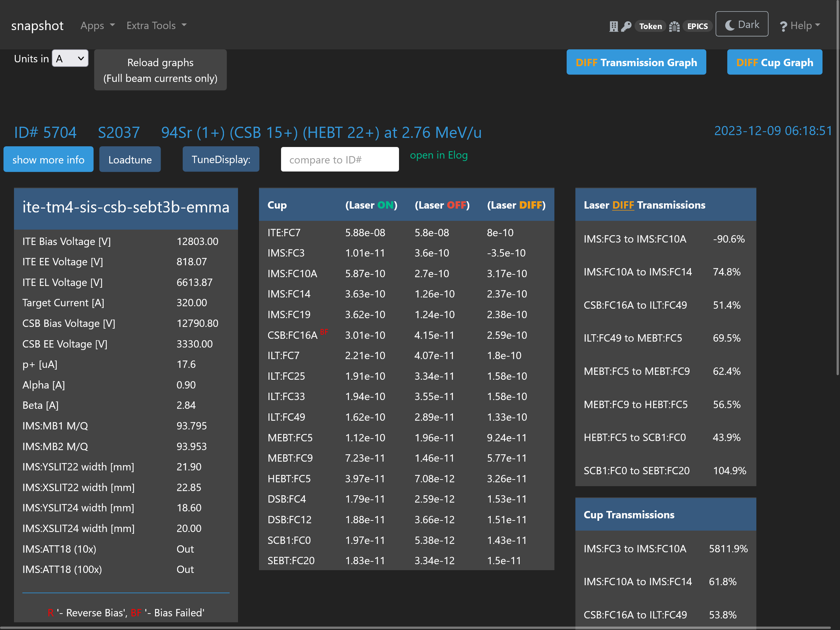840x630 pixels.
Task: Click the EPICS badge
Action: pyautogui.click(x=697, y=26)
